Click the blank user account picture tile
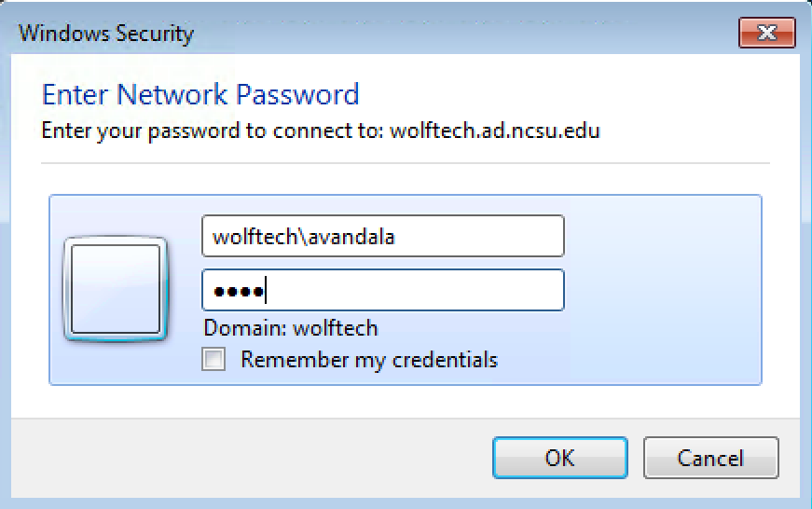The height and width of the screenshot is (509, 812). tap(116, 289)
